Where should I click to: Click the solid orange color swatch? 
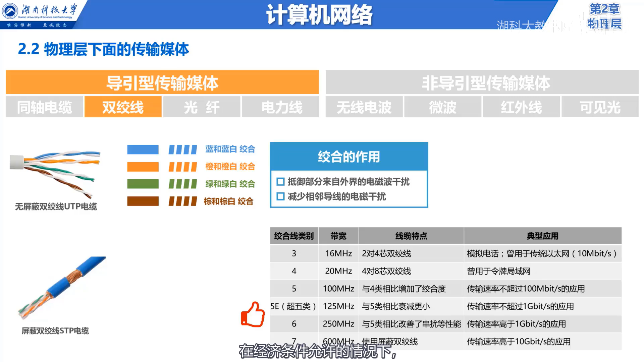[x=143, y=167]
